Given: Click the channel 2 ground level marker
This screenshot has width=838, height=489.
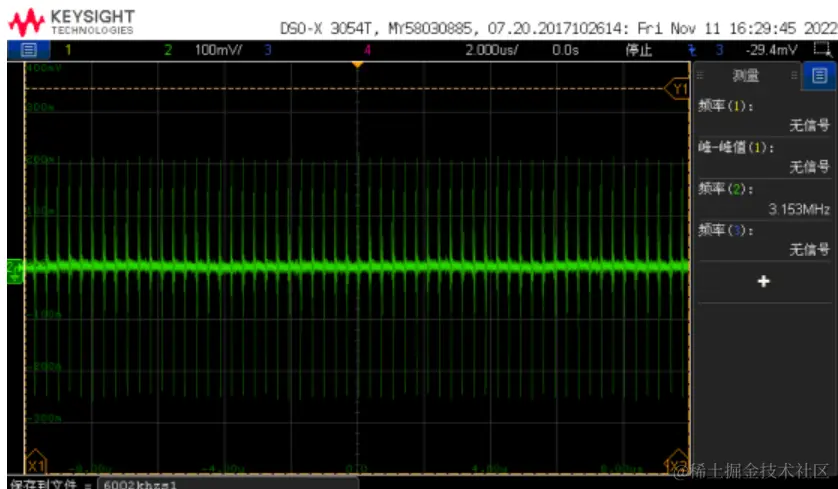Looking at the screenshot, I should click(x=14, y=271).
